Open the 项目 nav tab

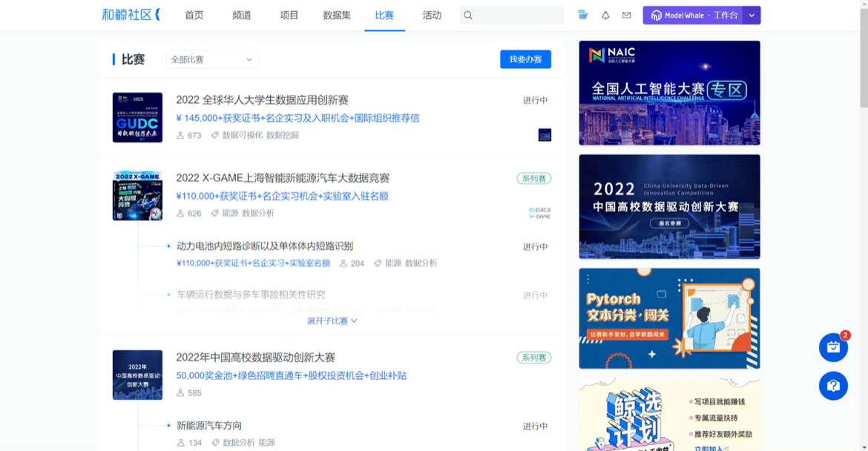pyautogui.click(x=289, y=16)
